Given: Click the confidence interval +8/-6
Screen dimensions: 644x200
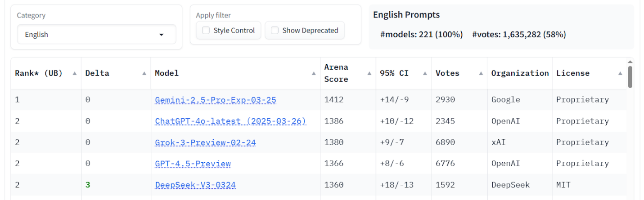Looking at the screenshot, I should click(x=392, y=164).
